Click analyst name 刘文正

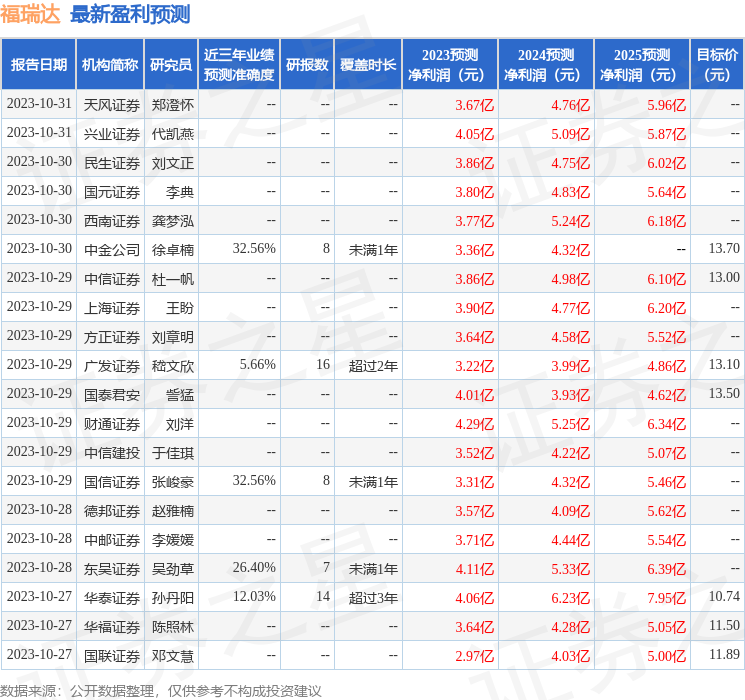point(172,163)
